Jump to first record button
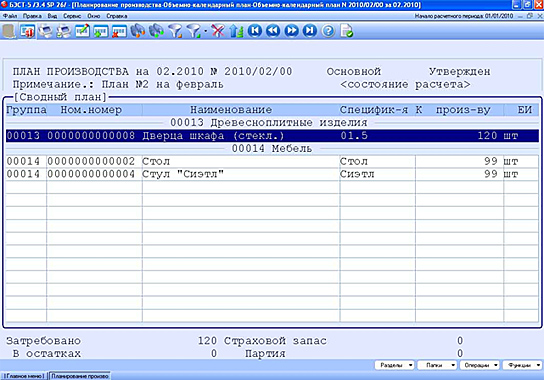Screen dimensions: 544x380 [255, 31]
